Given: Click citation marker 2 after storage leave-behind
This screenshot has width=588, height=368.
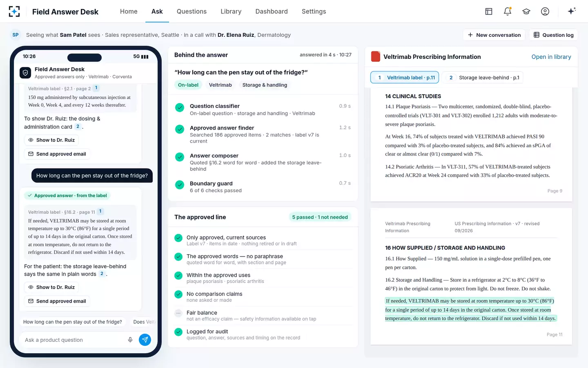Looking at the screenshot, I should click(x=102, y=274).
